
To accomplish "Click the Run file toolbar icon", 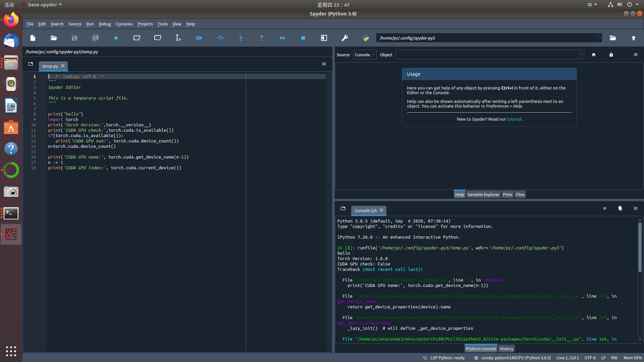I will (116, 38).
